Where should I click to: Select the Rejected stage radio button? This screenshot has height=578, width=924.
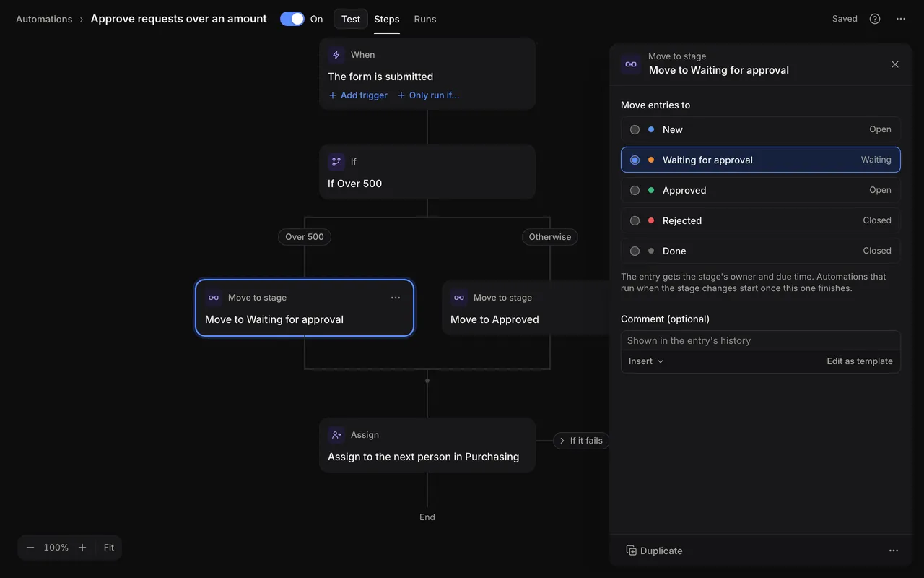coord(635,221)
